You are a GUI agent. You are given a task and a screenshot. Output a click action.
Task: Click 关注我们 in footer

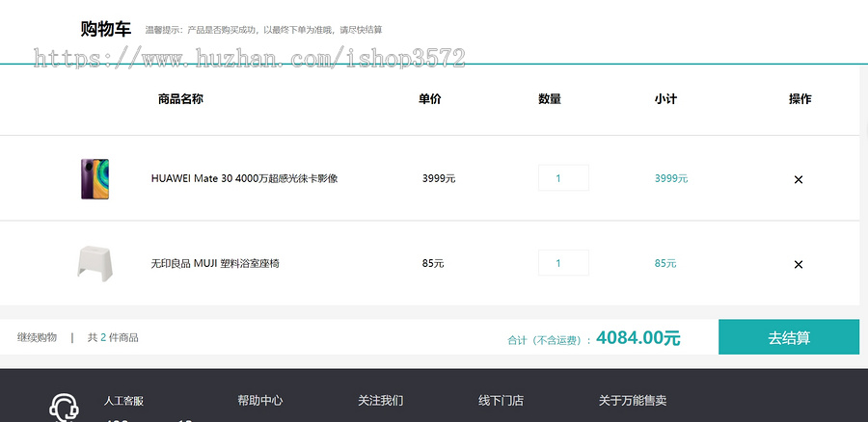[x=380, y=401]
